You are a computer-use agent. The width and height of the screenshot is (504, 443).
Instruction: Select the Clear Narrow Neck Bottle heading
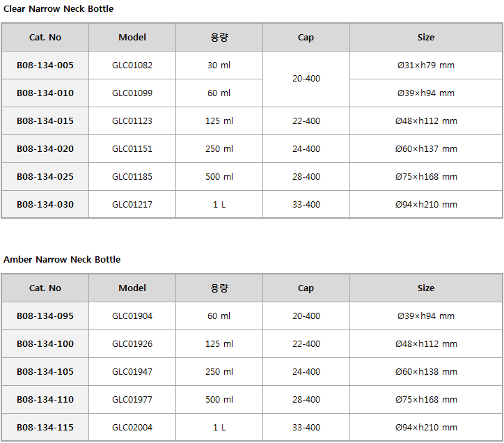[x=58, y=8]
